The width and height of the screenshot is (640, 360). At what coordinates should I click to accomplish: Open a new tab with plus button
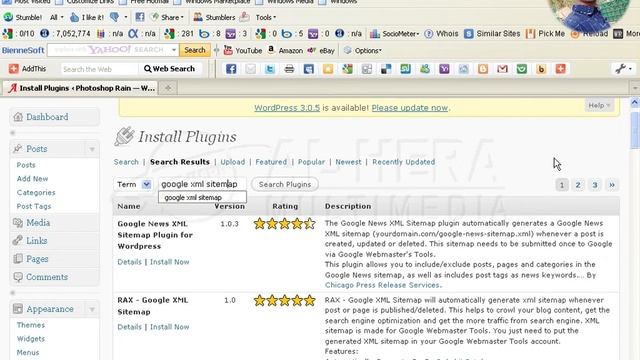pyautogui.click(x=168, y=88)
